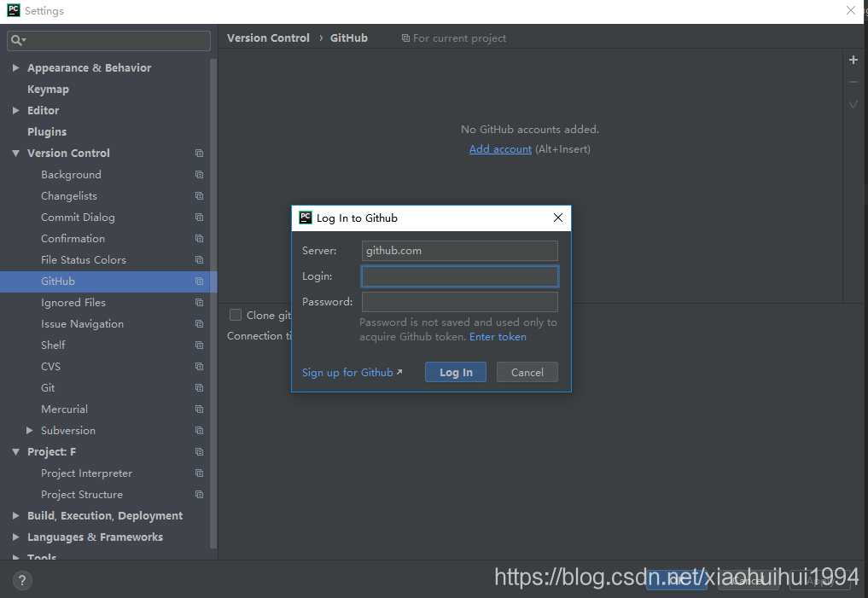Expand Build, Execution, Deployment section

pyautogui.click(x=16, y=515)
